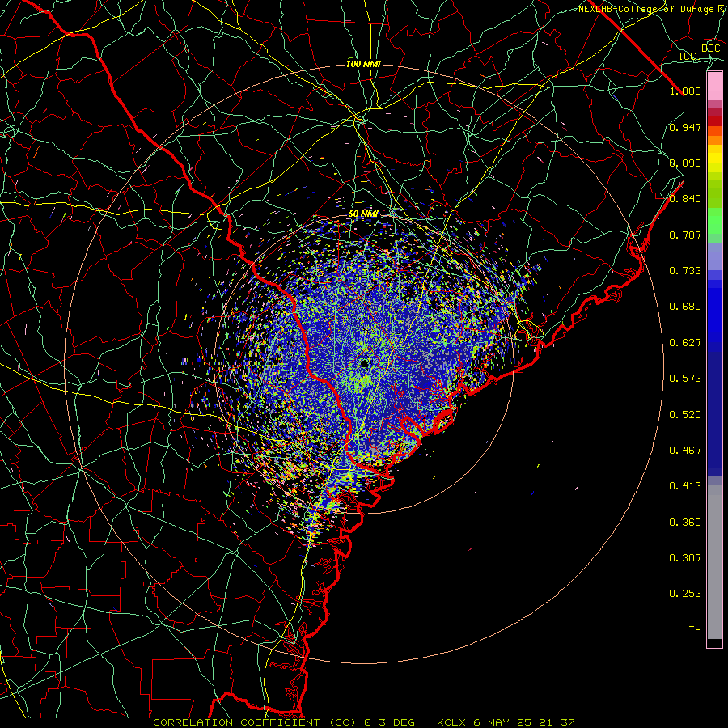Click the gray low-value band in the color bar

pyautogui.click(x=714, y=562)
